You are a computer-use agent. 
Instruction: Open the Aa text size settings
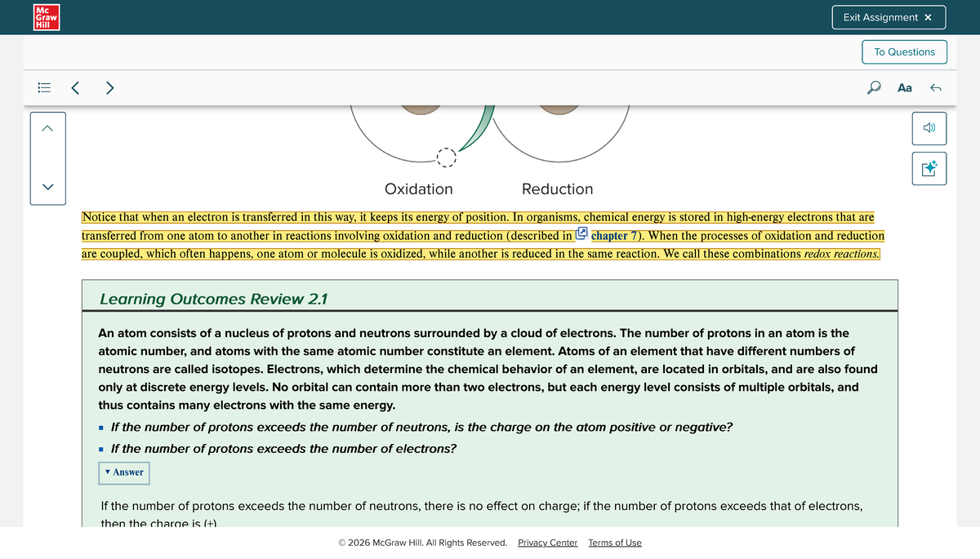click(x=904, y=87)
